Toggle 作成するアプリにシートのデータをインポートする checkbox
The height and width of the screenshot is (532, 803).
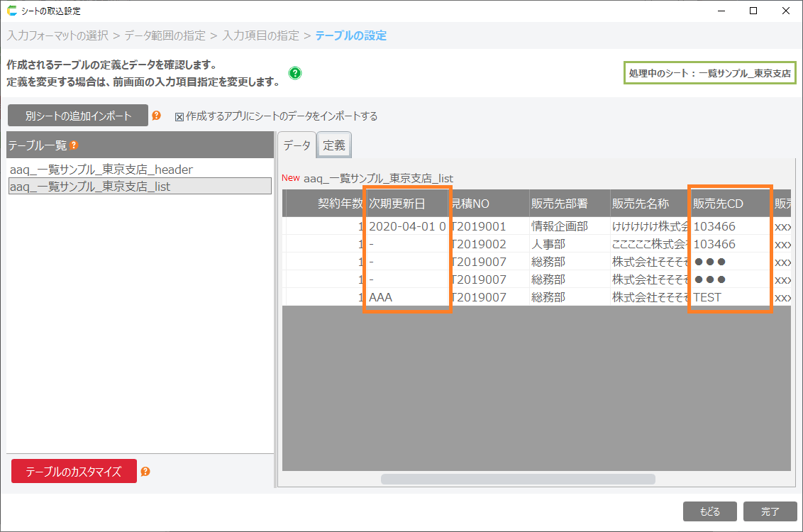click(179, 116)
